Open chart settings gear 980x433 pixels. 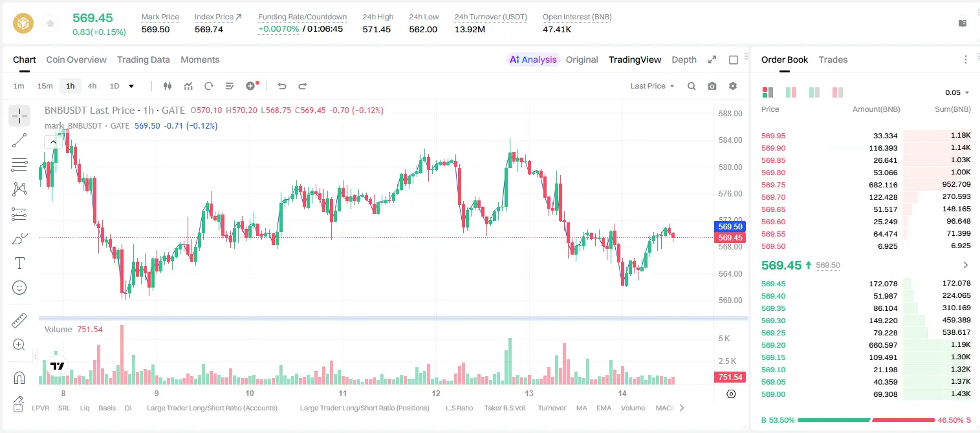[x=733, y=86]
